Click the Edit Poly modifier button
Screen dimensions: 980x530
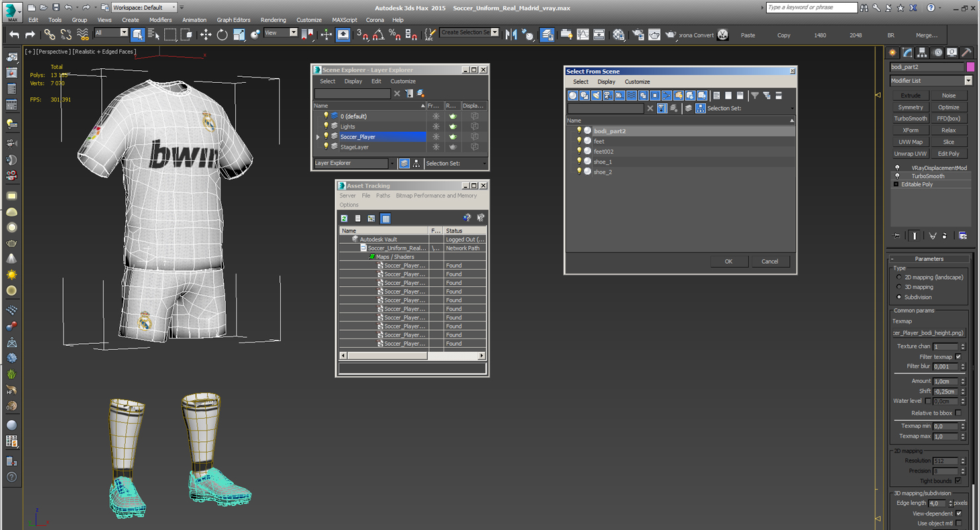point(948,154)
